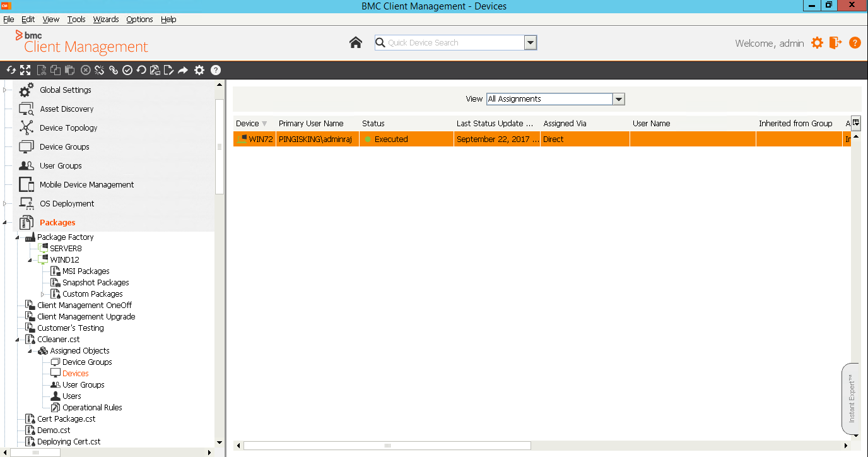
Task: Sort by the Assigned Via column header
Action: pyautogui.click(x=585, y=124)
